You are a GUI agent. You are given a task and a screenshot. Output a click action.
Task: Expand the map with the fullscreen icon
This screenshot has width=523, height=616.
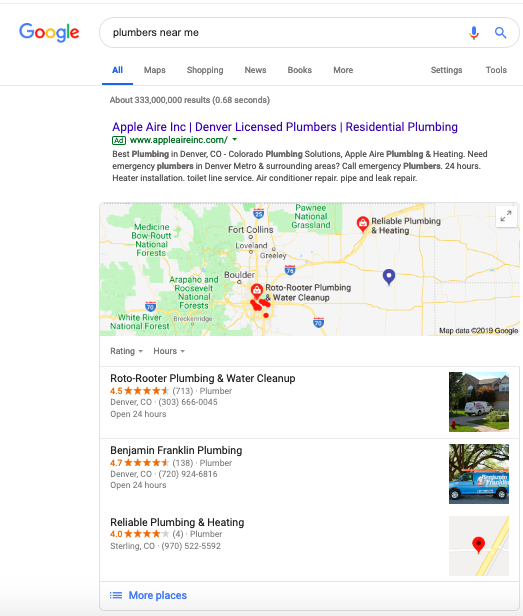pyautogui.click(x=506, y=216)
